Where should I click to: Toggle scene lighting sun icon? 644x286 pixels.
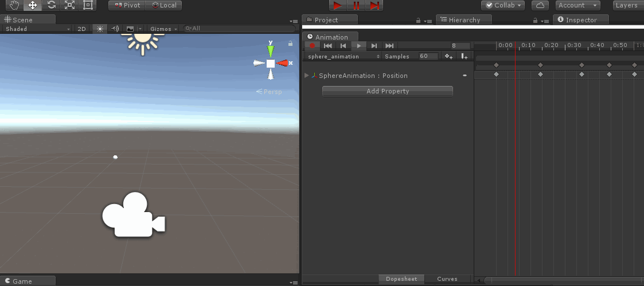point(100,29)
